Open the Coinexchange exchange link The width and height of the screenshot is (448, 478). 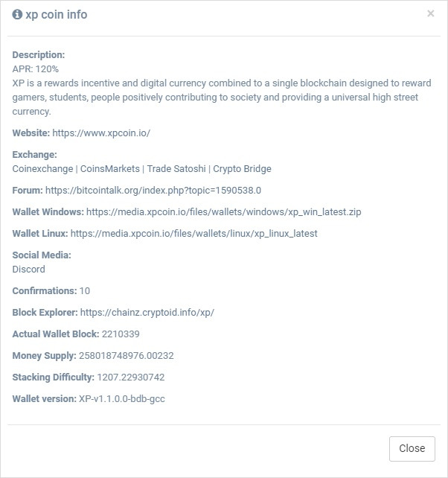click(42, 169)
